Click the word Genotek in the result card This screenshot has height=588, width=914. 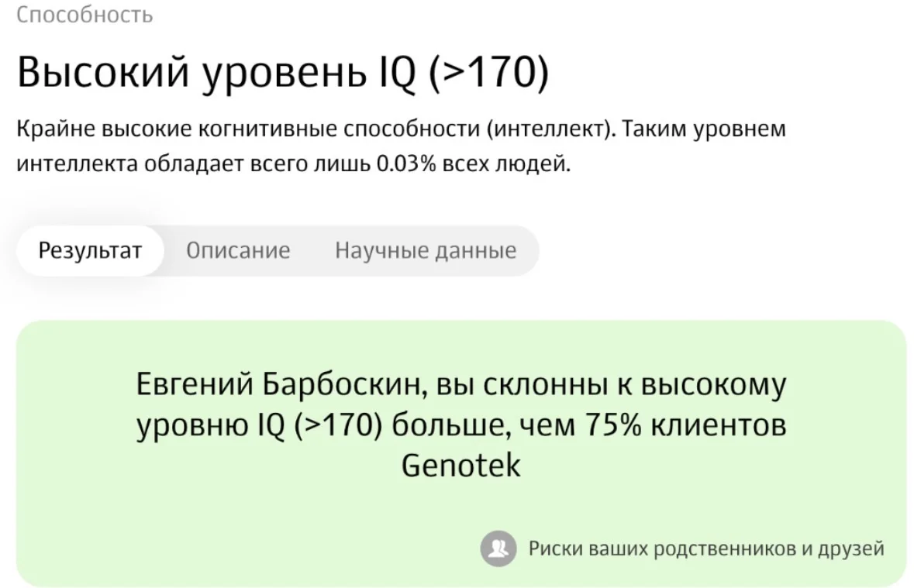(460, 465)
